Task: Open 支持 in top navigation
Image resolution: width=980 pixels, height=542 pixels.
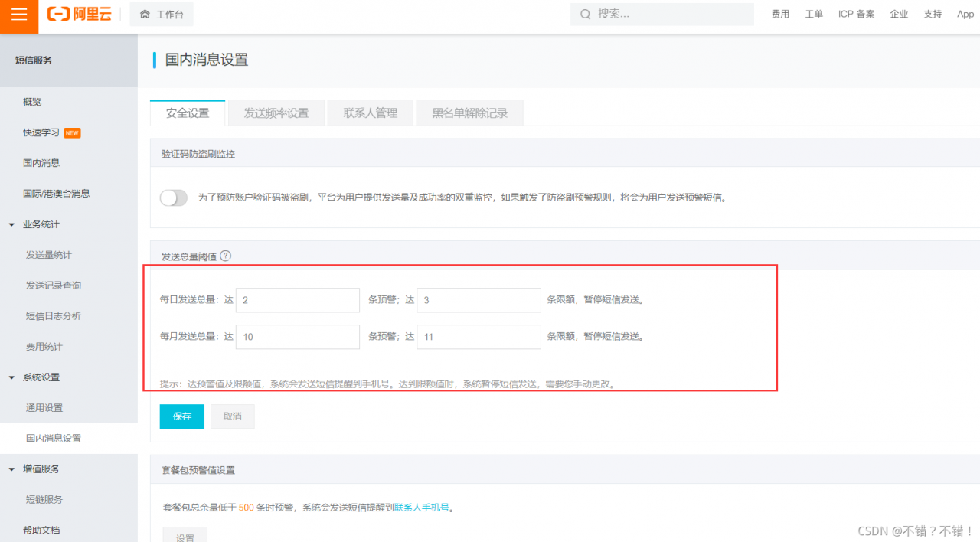Action: click(933, 15)
